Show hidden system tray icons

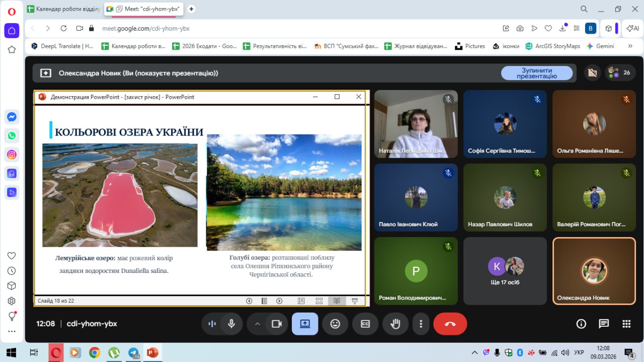click(x=474, y=352)
